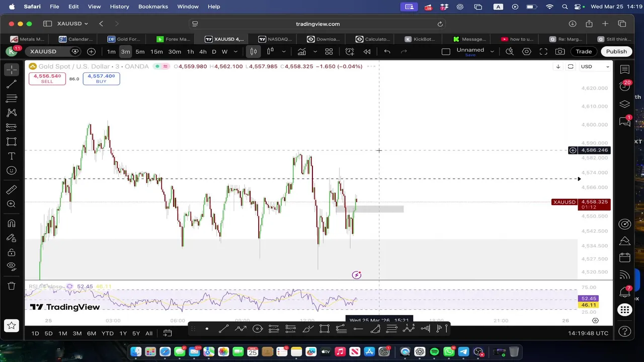This screenshot has width=644, height=362.
Task: Select the trend line drawing tool
Action: (x=12, y=84)
